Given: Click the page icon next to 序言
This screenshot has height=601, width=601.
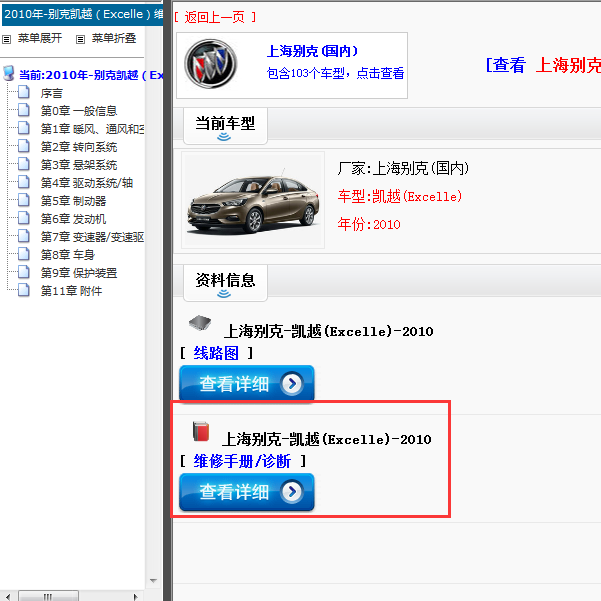Looking at the screenshot, I should pyautogui.click(x=24, y=92).
